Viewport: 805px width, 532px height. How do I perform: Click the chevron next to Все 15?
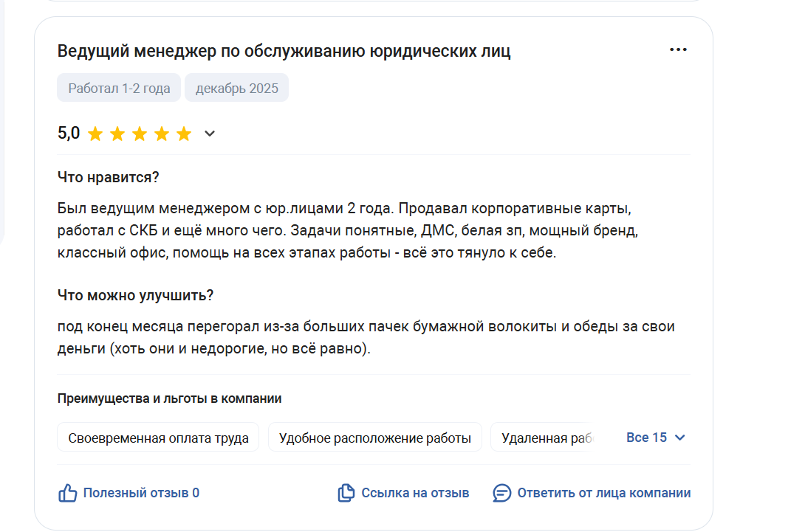[x=680, y=438]
